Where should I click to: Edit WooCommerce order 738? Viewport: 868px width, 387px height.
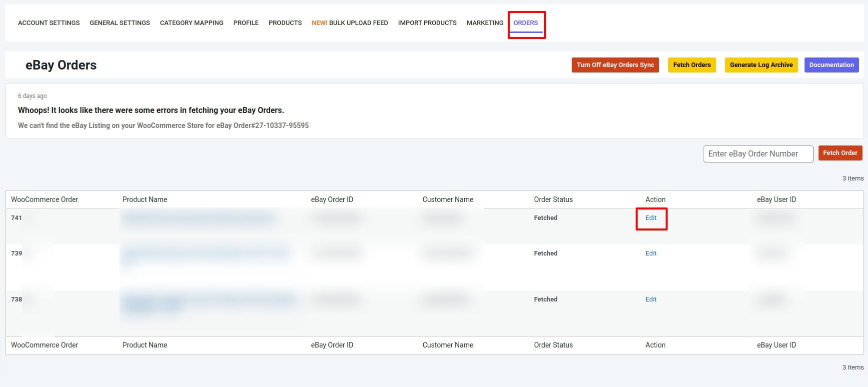[651, 299]
